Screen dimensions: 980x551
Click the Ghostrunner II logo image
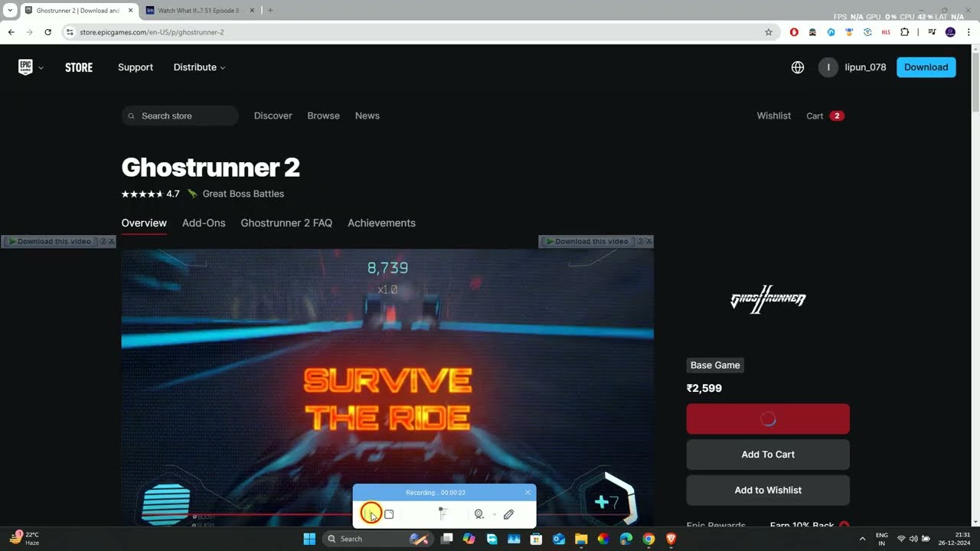click(x=768, y=299)
